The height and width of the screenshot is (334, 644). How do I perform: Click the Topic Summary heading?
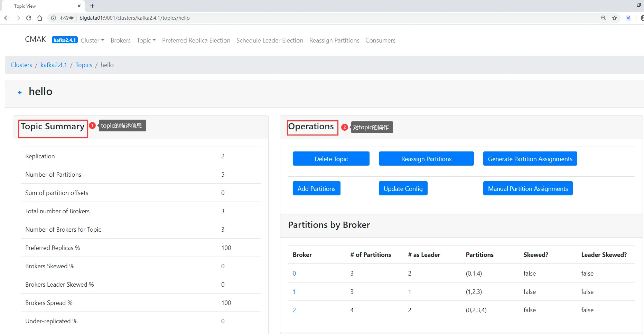[53, 127]
